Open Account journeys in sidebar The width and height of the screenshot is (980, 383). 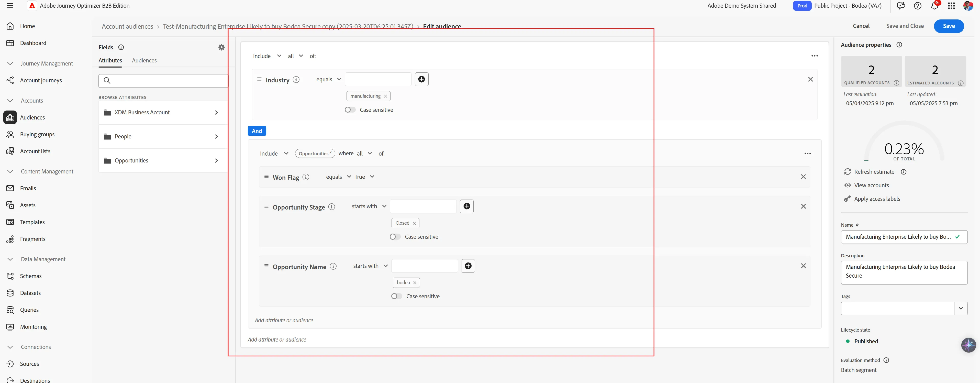[x=41, y=80]
